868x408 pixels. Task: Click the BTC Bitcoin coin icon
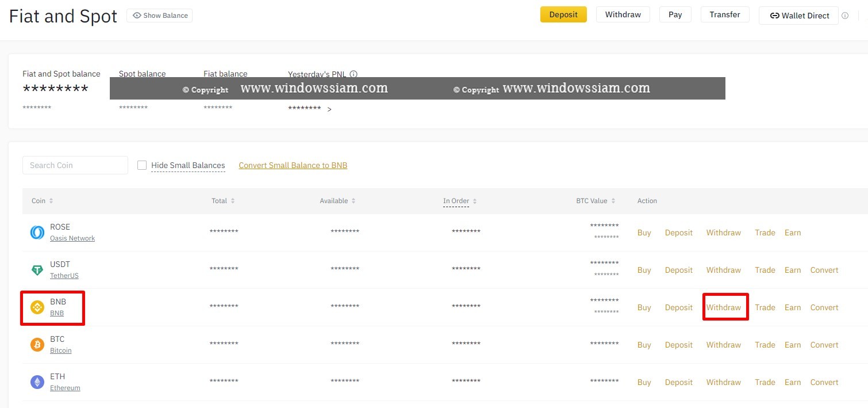click(37, 345)
